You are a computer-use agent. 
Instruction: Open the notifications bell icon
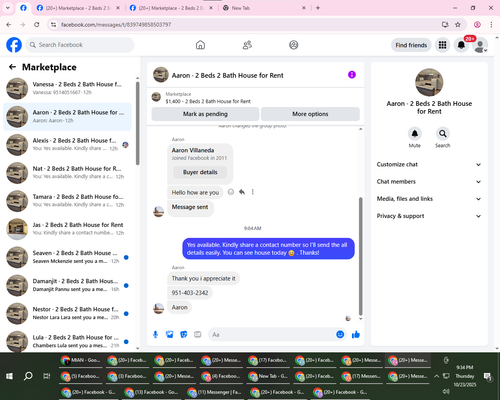coord(461,45)
